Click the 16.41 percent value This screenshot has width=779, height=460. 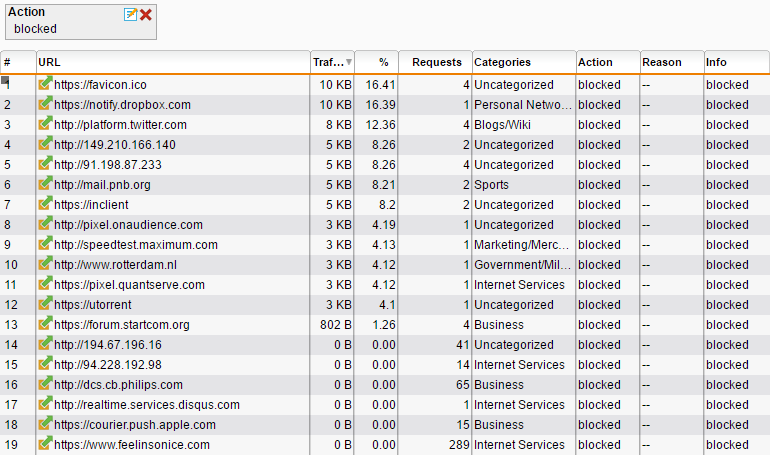click(x=381, y=85)
